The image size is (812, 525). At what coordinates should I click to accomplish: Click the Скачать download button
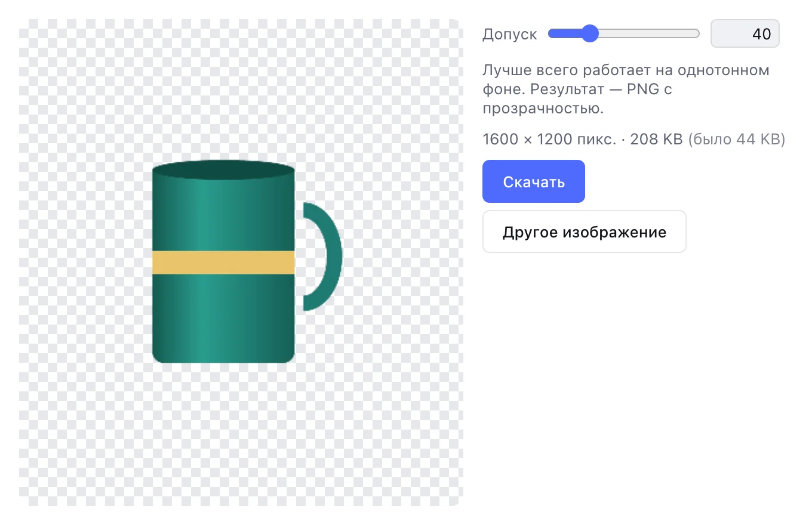click(x=534, y=181)
